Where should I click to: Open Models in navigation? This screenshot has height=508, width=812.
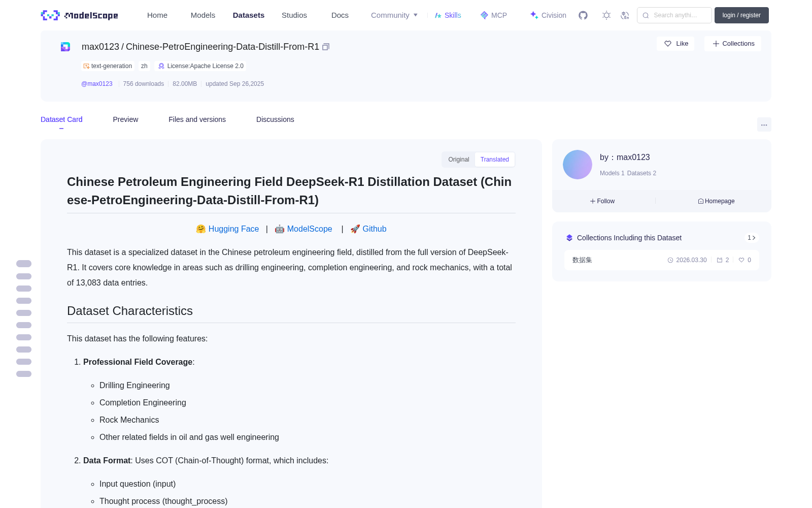[203, 15]
